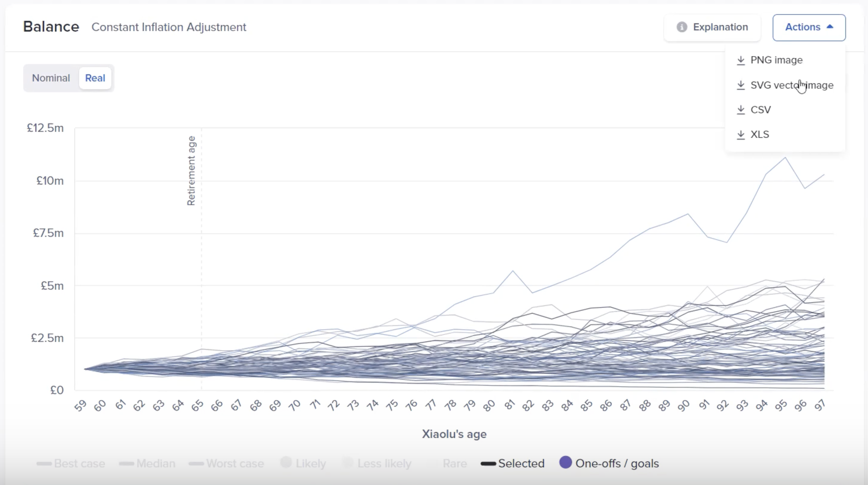Click the Retirement age marker line label

(191, 171)
